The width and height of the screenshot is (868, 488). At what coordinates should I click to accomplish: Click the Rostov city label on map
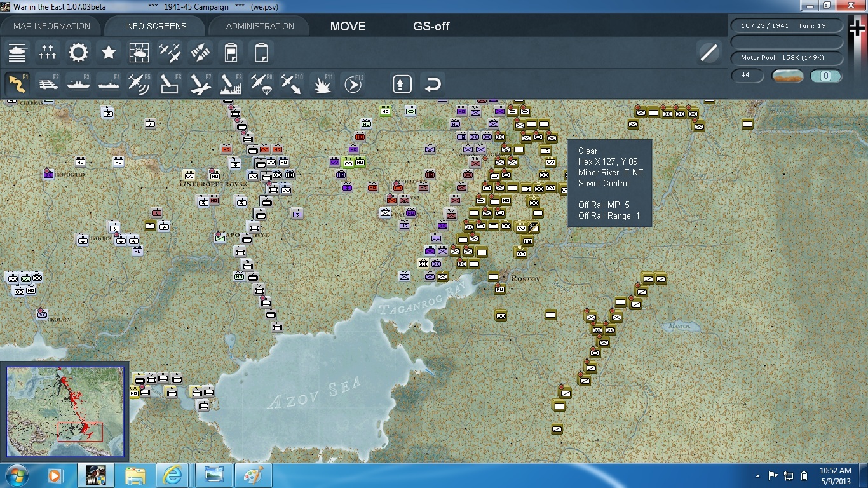pos(525,279)
